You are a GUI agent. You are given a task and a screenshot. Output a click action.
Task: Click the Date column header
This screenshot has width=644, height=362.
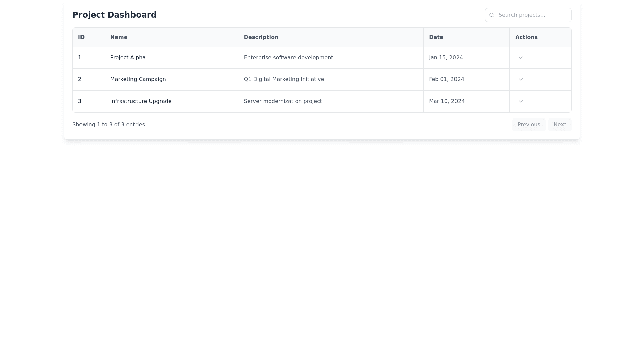pyautogui.click(x=436, y=37)
